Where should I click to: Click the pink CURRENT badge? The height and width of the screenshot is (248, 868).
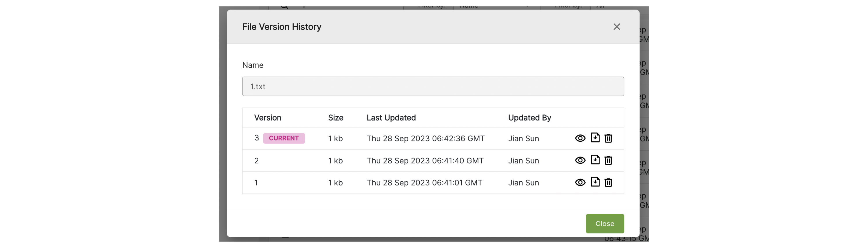click(x=284, y=138)
